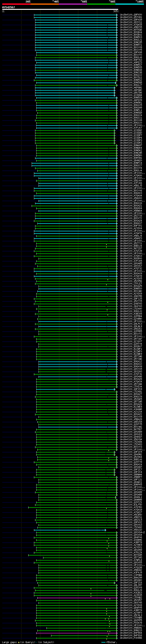
Task: Click the UniRef100_Q33DQ4 label
Action: pyautogui.click(x=131, y=95)
